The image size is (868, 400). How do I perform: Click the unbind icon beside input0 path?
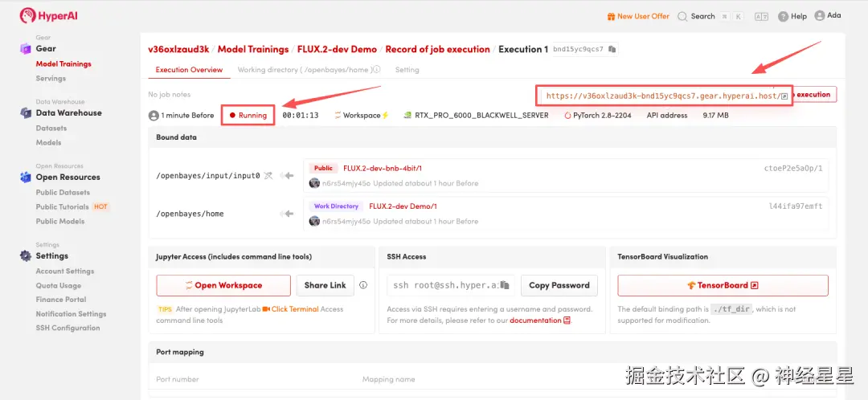pyautogui.click(x=268, y=176)
